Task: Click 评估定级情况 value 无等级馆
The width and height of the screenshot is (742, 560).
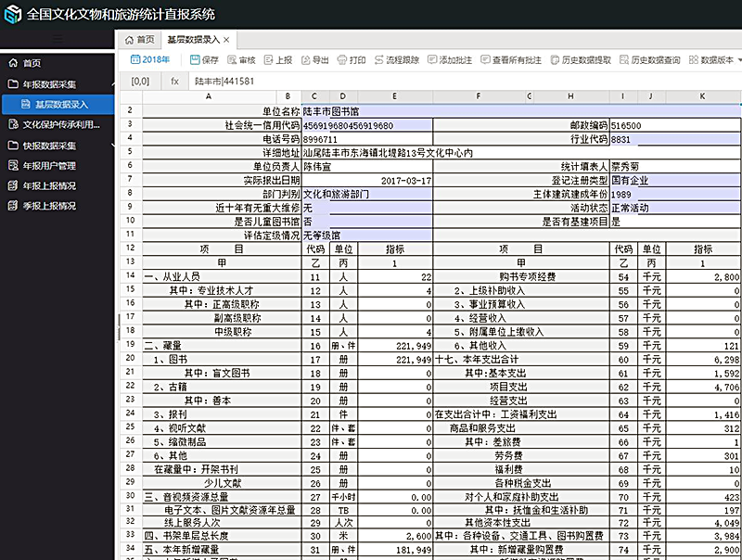Action: tap(366, 235)
